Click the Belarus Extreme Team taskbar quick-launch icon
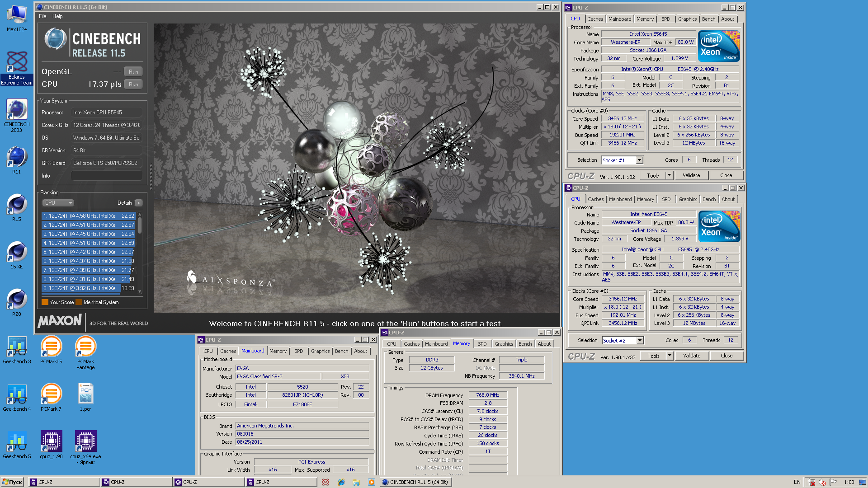The width and height of the screenshot is (868, 488). (325, 482)
